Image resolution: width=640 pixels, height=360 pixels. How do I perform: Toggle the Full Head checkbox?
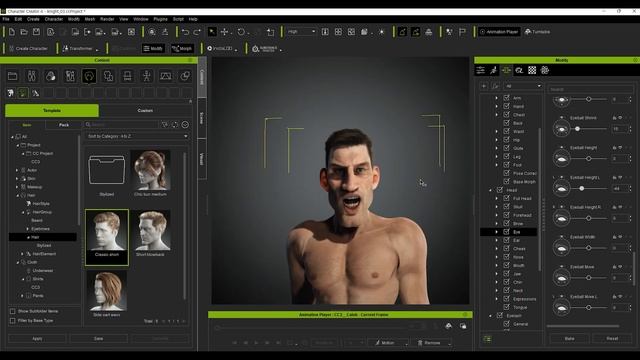coord(507,198)
